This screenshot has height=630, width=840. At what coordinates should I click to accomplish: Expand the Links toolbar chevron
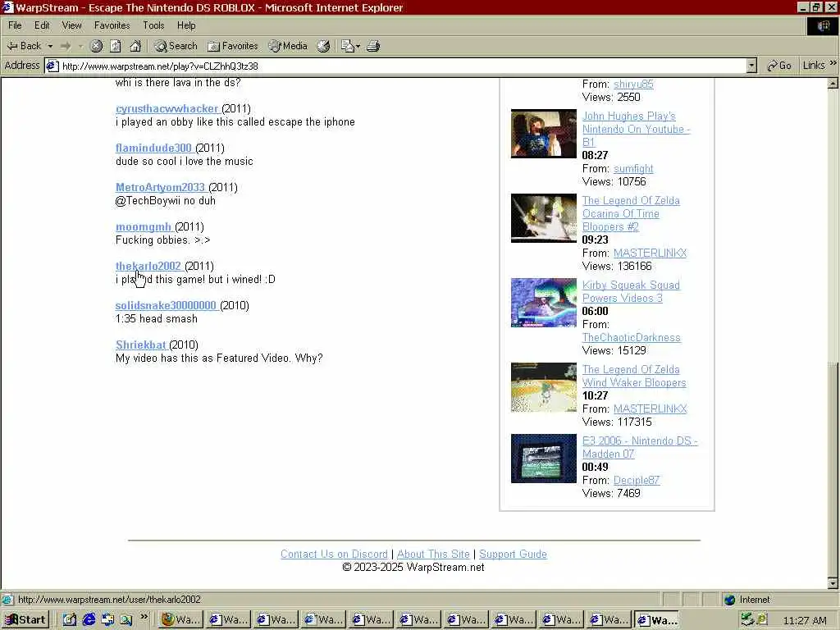pos(833,63)
